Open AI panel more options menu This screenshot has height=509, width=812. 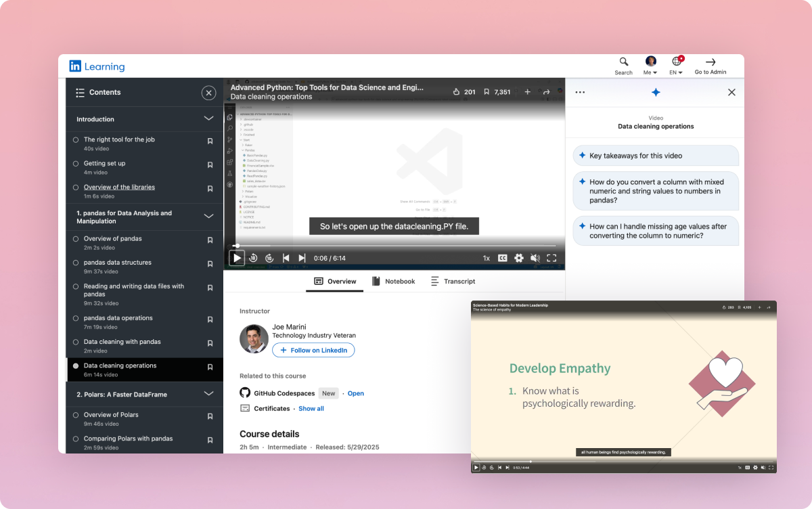(580, 93)
